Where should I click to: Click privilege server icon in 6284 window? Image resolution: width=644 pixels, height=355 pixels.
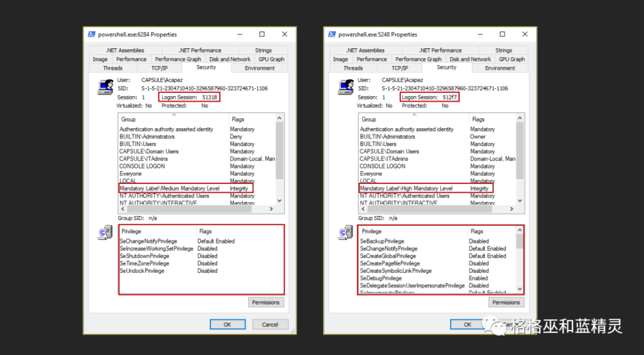(105, 233)
